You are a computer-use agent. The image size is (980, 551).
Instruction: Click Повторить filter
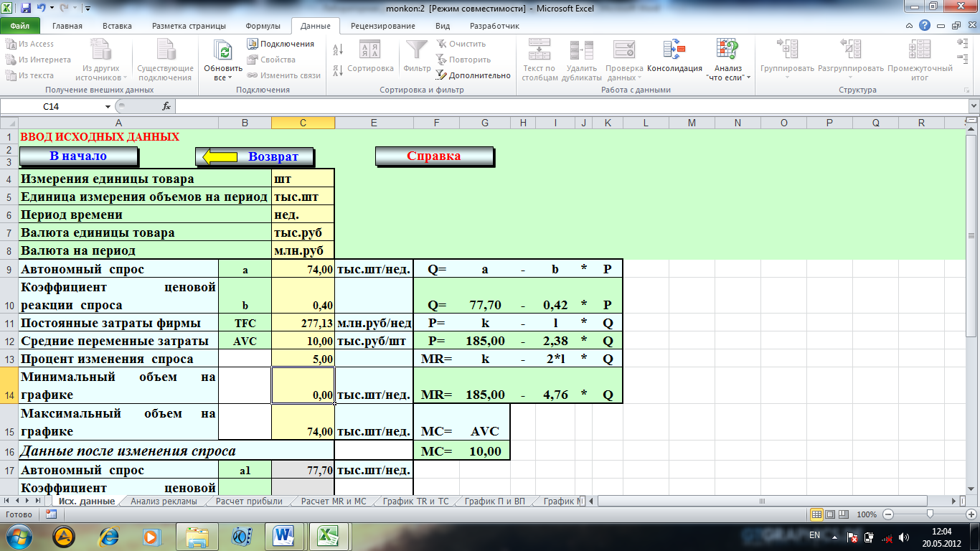(x=463, y=60)
